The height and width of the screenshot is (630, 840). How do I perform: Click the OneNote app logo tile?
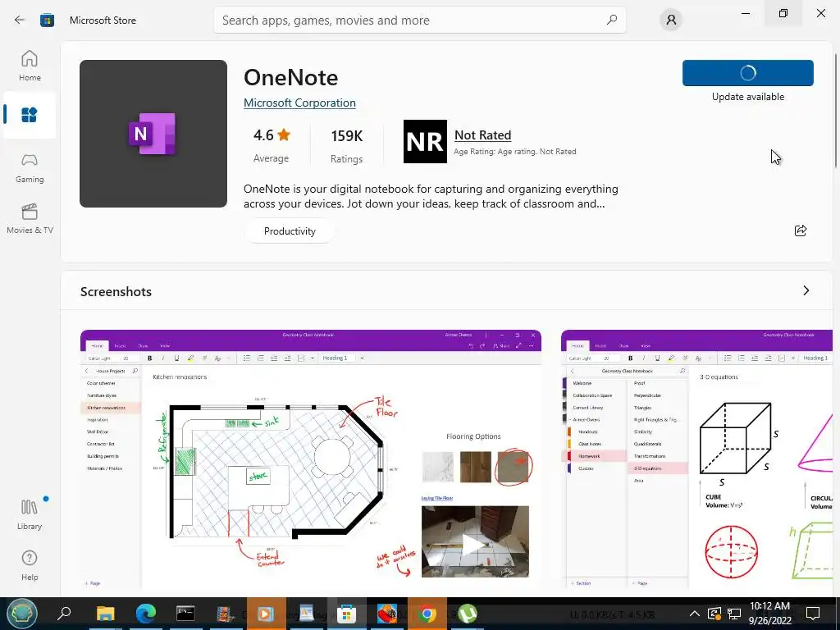tap(153, 134)
